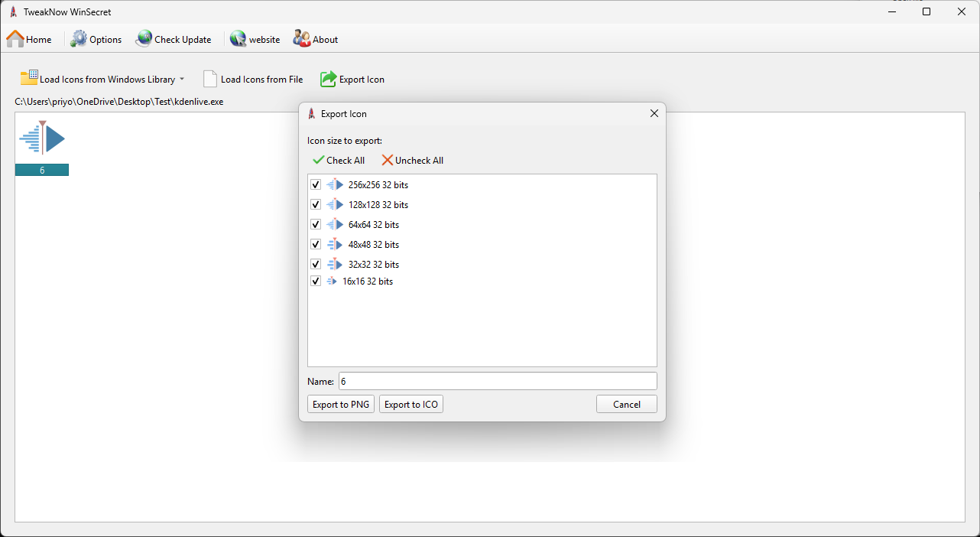
Task: Expand the Load Icons from Windows Library dropdown
Action: point(182,80)
